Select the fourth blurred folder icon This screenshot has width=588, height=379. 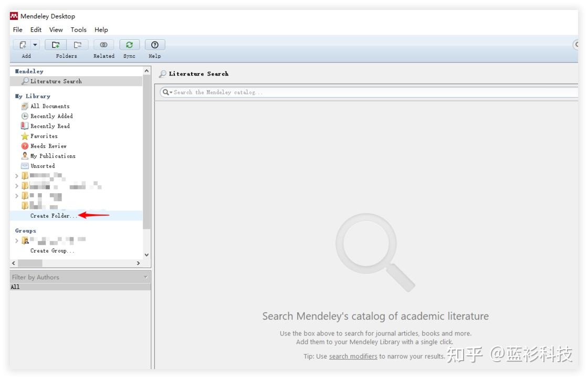point(25,205)
